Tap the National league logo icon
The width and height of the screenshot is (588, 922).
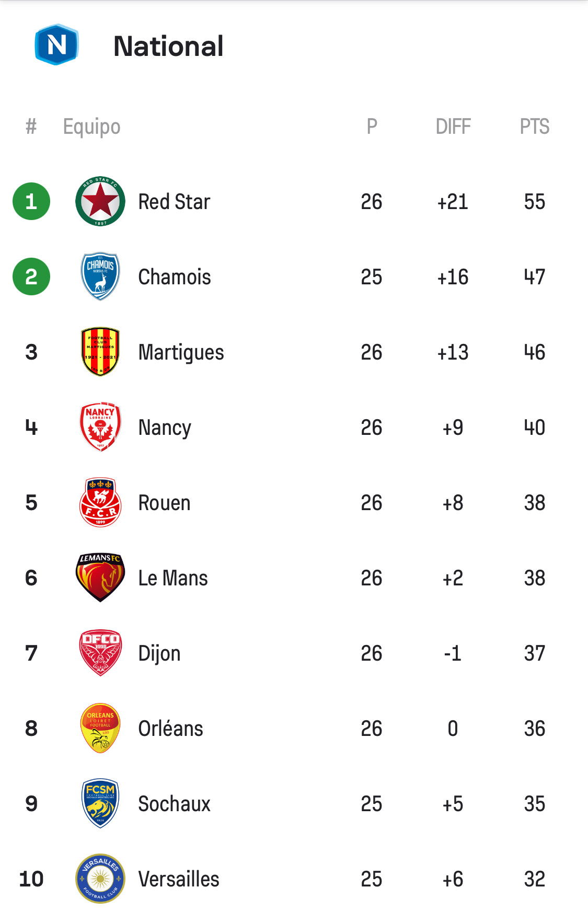pos(56,45)
